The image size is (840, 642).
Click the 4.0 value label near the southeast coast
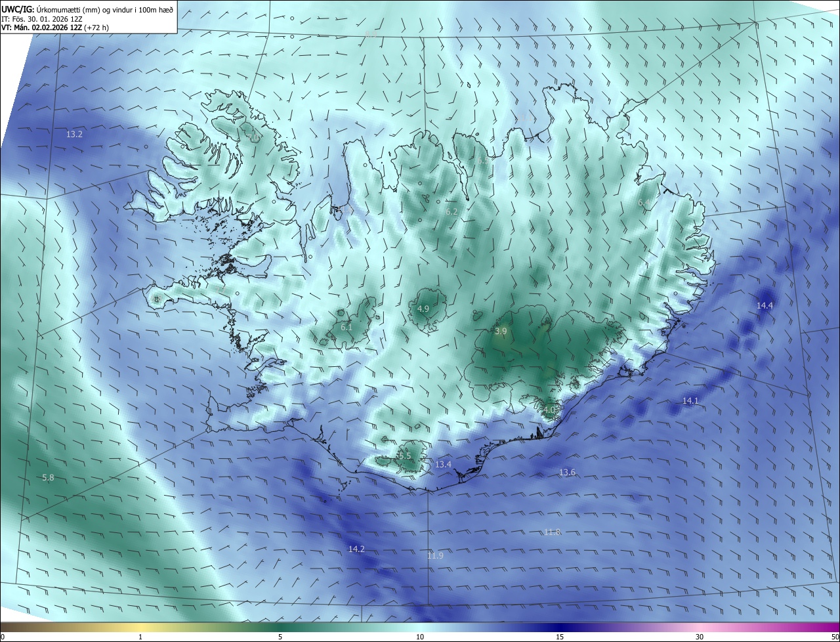click(549, 410)
